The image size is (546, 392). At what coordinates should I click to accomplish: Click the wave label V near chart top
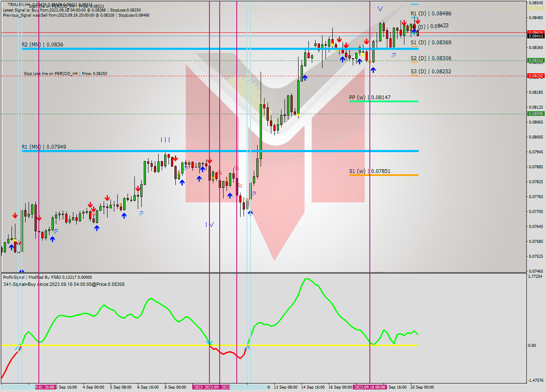[380, 9]
